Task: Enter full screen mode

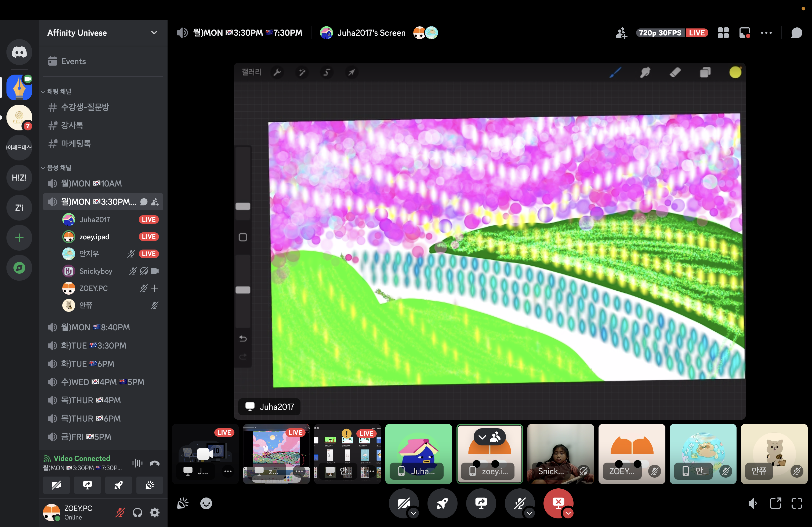Action: (797, 503)
